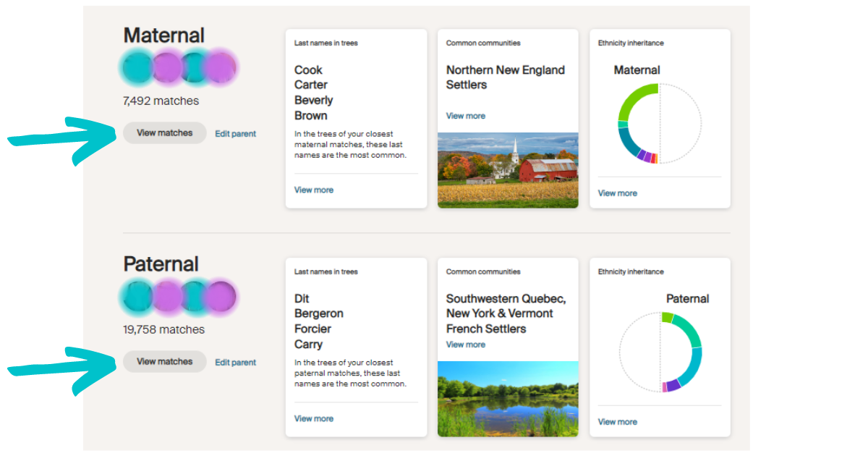868x456 pixels.
Task: Click the surname Bergeron
Action: click(319, 314)
